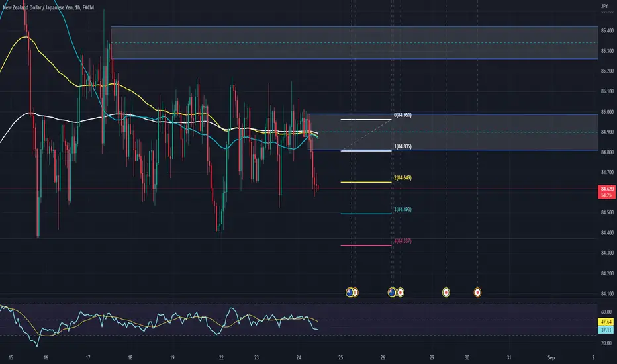The image size is (617, 364).
Task: Open the JPY currency selector on price axis
Action: [x=604, y=7]
